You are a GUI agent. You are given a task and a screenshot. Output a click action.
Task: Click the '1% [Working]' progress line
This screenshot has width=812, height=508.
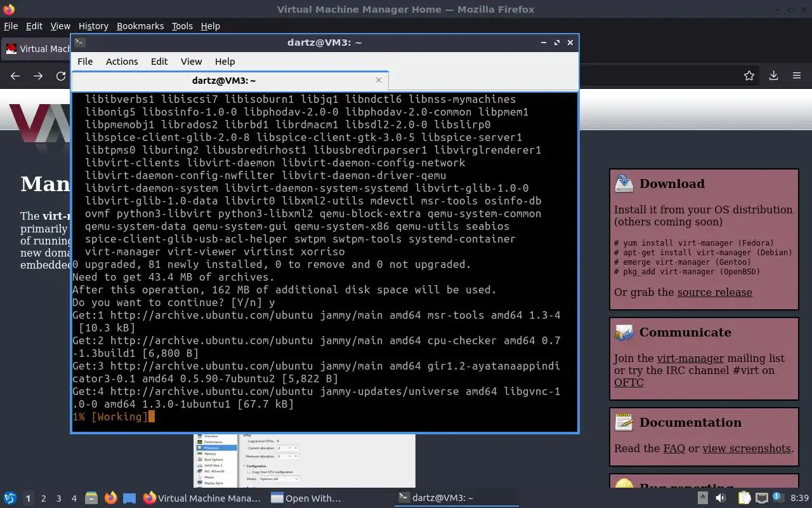110,417
